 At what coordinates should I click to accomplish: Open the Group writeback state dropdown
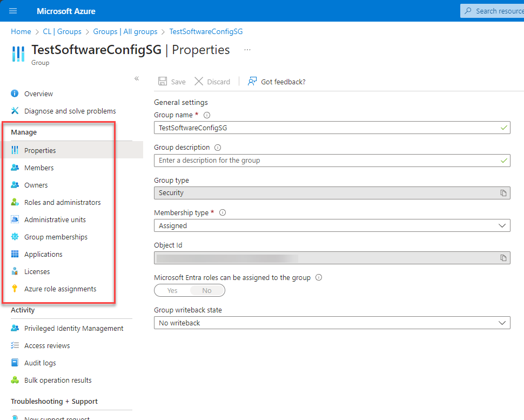(332, 323)
